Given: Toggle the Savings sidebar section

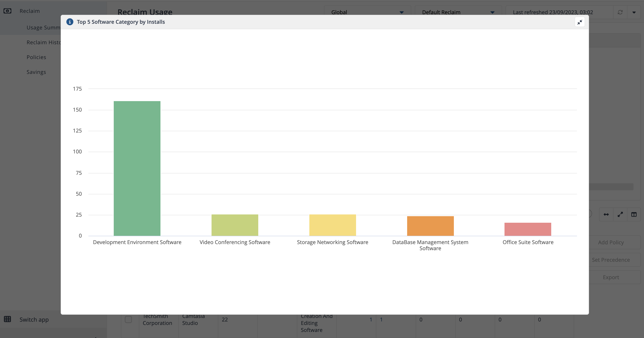Looking at the screenshot, I should [x=36, y=71].
